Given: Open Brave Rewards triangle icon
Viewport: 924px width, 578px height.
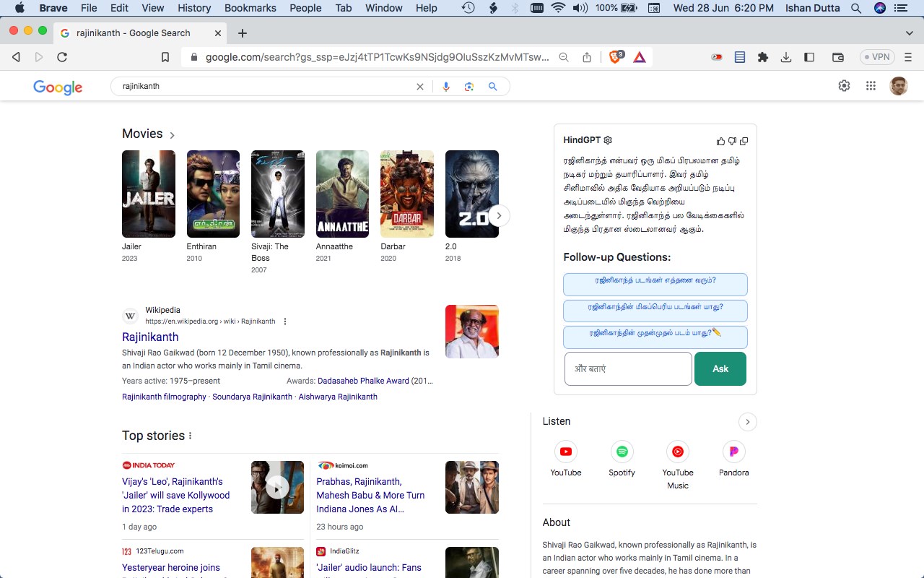Looking at the screenshot, I should pyautogui.click(x=640, y=57).
